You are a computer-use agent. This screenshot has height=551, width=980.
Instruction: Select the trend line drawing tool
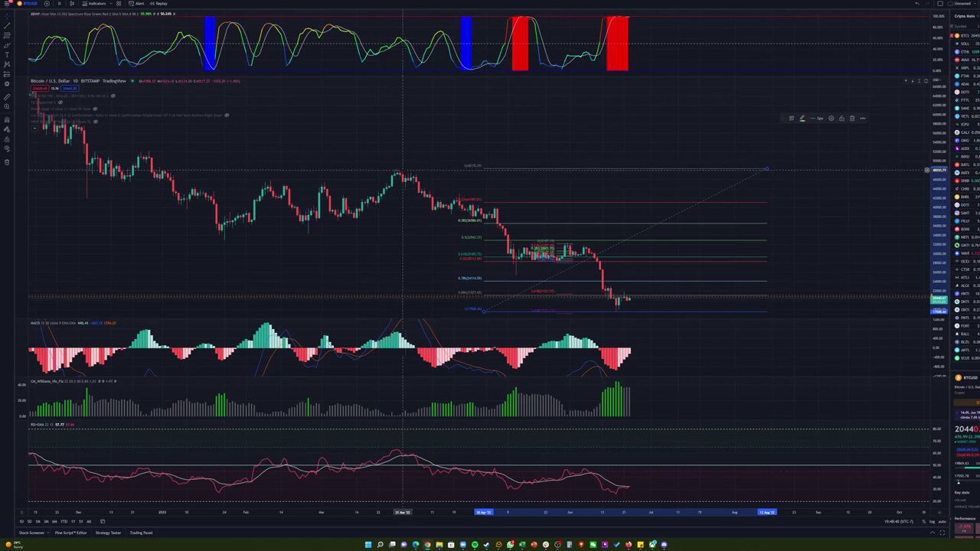pyautogui.click(x=7, y=25)
